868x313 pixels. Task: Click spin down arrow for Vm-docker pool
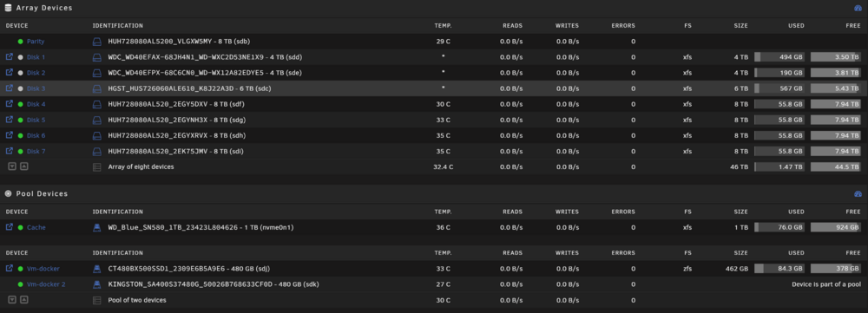pos(12,299)
